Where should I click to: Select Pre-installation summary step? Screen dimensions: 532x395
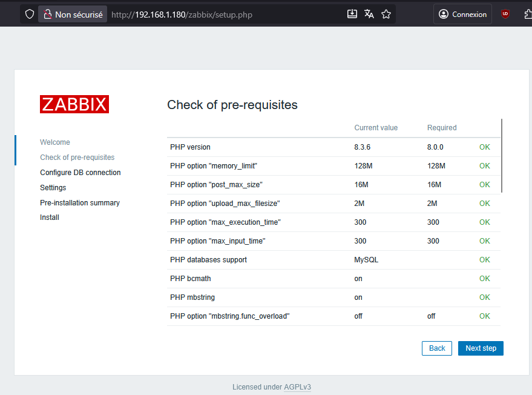(80, 203)
